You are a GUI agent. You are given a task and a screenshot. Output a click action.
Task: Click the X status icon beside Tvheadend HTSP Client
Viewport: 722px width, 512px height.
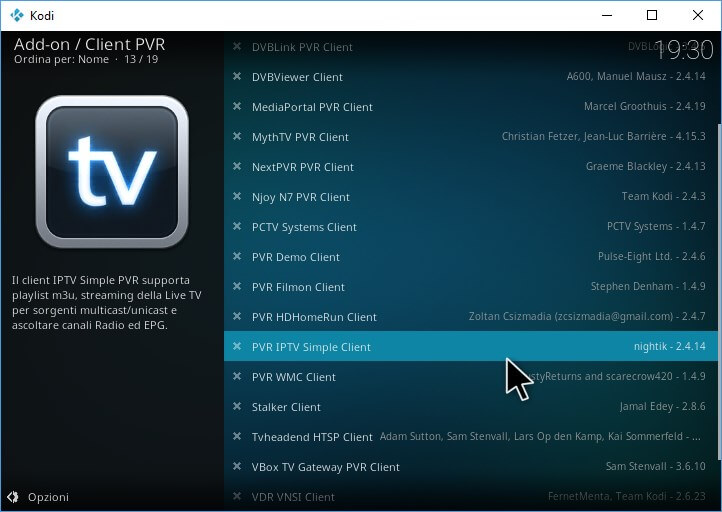coord(237,436)
